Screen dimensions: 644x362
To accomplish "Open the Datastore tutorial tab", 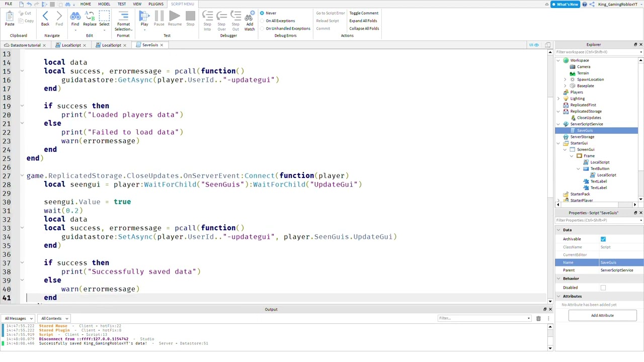I will [x=25, y=45].
